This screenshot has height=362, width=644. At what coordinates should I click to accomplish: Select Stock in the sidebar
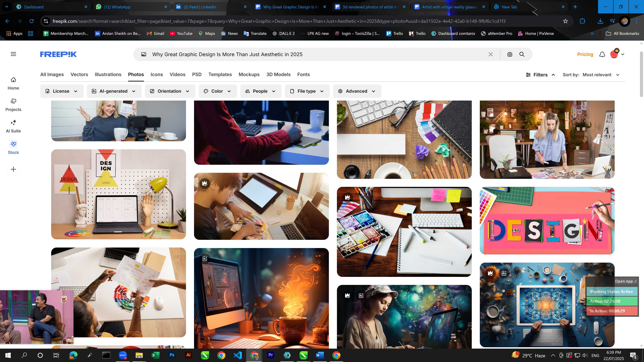pos(13,148)
